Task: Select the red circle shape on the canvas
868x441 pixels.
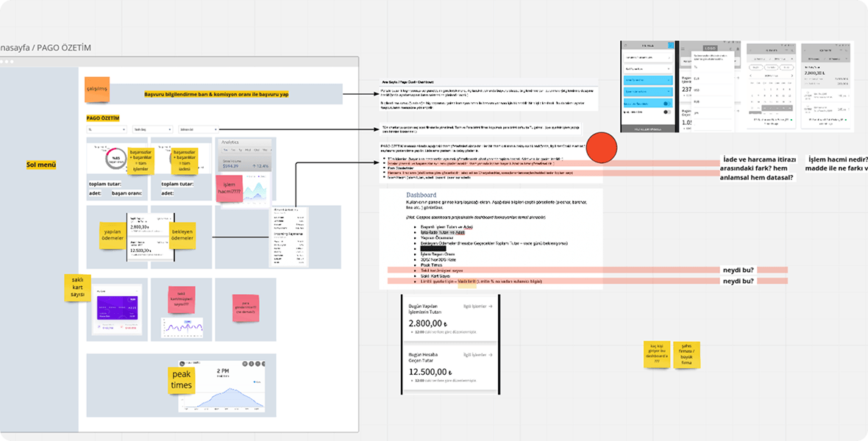Action: [x=602, y=147]
